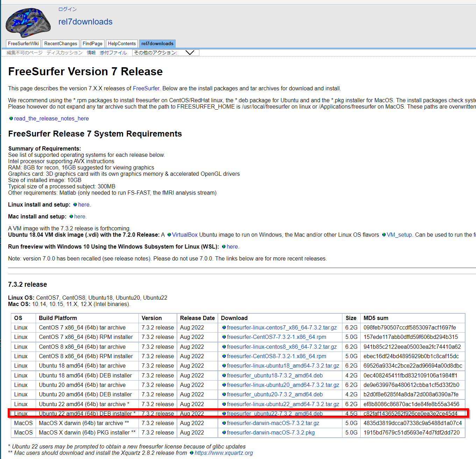This screenshot has height=459, width=476.
Task: Open the HelpContents tab
Action: (122, 43)
